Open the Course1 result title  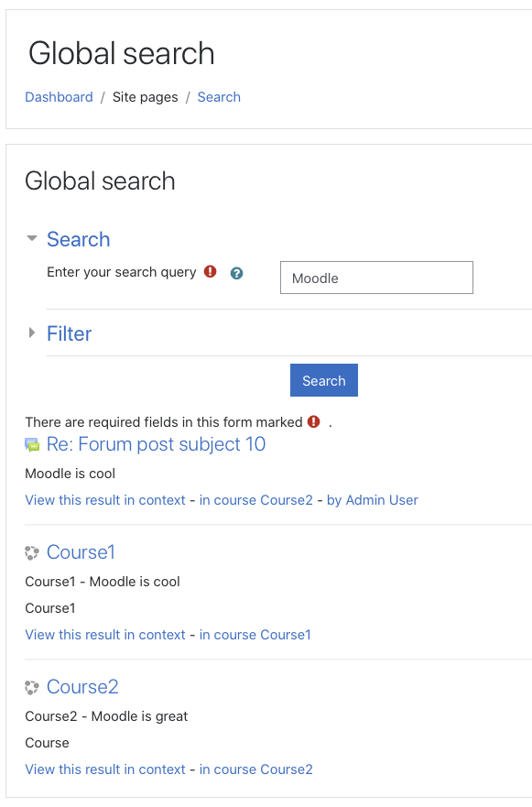click(x=81, y=552)
